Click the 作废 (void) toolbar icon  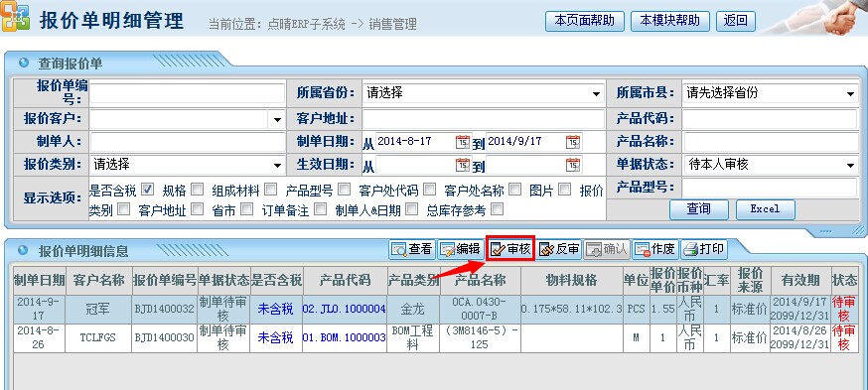click(x=654, y=250)
